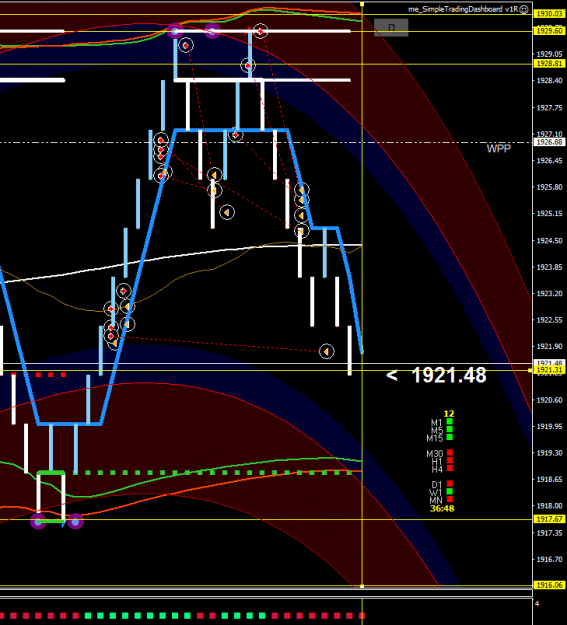Click the top handle of the yellow vertical line
The width and height of the screenshot is (567, 625).
pyautogui.click(x=362, y=4)
